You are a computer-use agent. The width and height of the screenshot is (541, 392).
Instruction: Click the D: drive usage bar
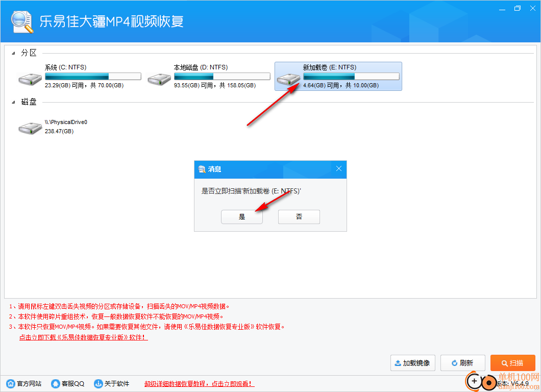coord(222,76)
